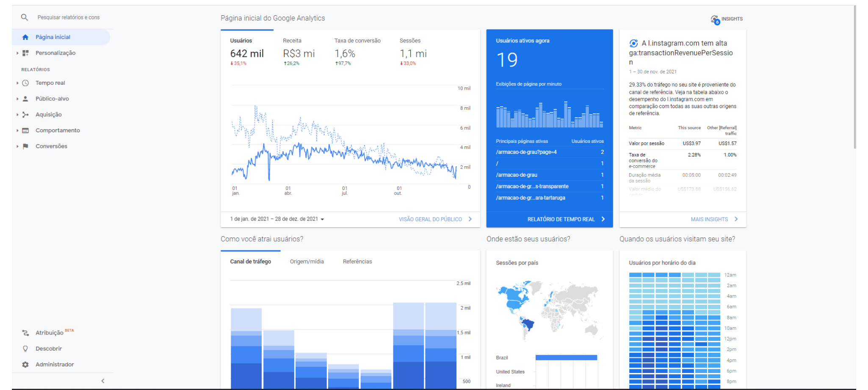Open the INSIGHTS button label
This screenshot has width=868, height=390.
pos(732,19)
